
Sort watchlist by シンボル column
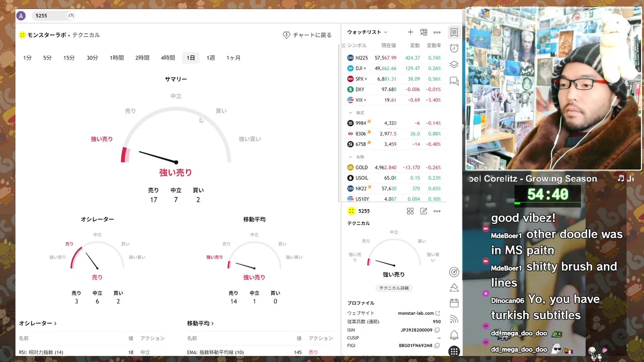pos(357,45)
